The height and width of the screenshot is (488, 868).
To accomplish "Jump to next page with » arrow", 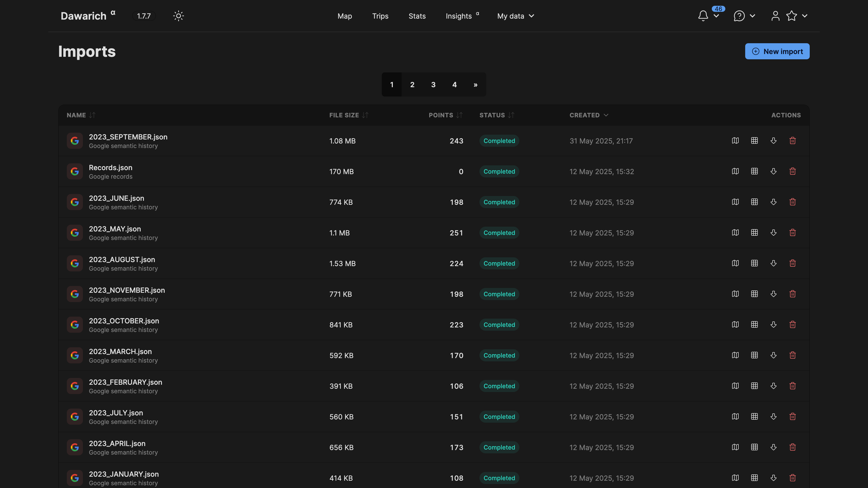I will pos(475,85).
